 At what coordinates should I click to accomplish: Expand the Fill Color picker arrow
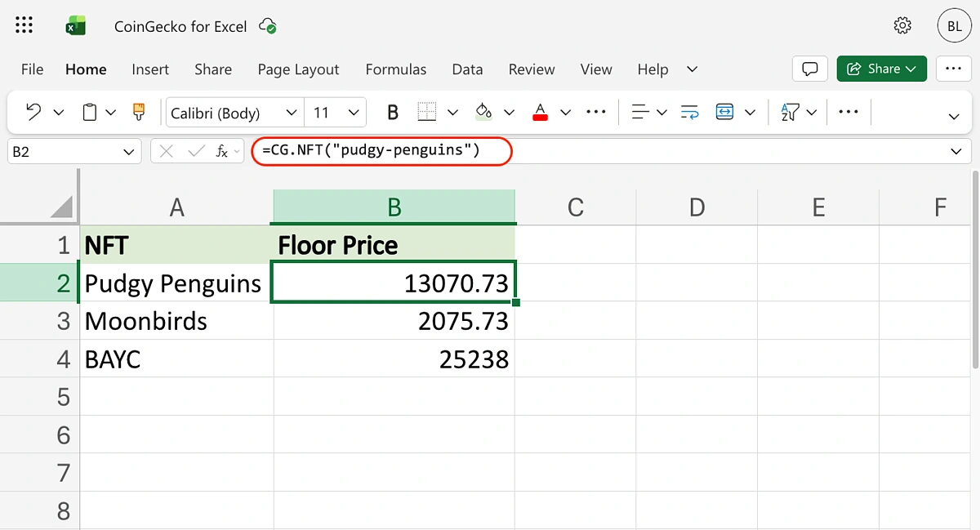click(x=510, y=112)
